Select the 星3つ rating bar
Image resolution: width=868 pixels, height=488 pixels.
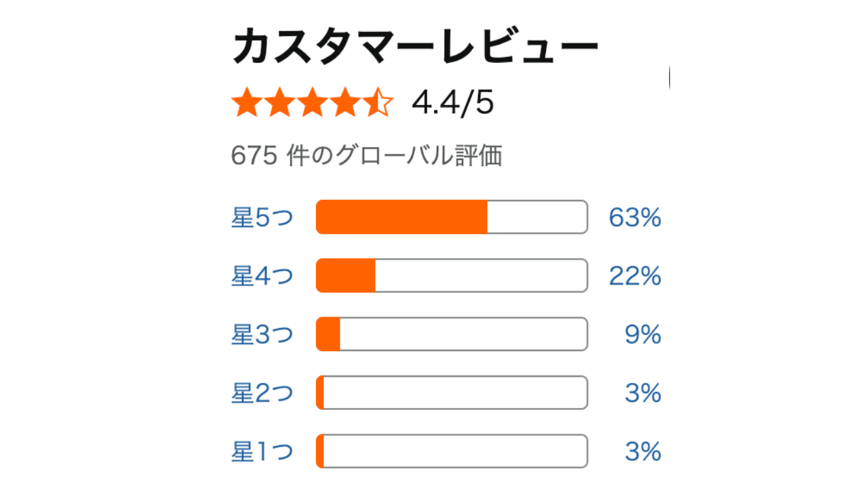point(452,334)
